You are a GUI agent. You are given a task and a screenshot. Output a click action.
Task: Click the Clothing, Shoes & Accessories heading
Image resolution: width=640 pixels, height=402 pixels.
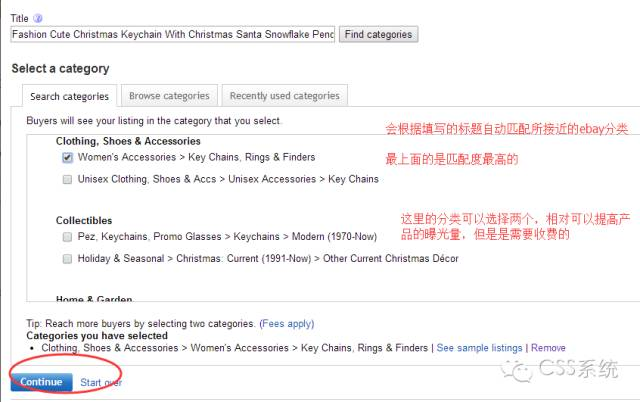(128, 141)
